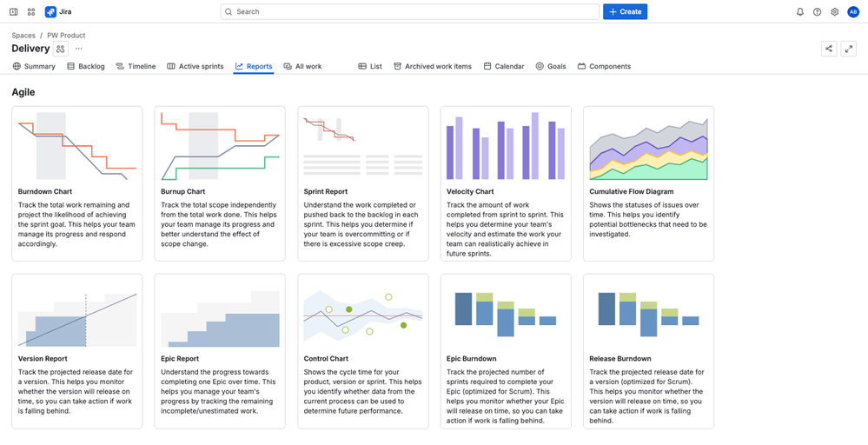The width and height of the screenshot is (868, 445).
Task: Open the app switcher grid icon
Action: pyautogui.click(x=31, y=11)
